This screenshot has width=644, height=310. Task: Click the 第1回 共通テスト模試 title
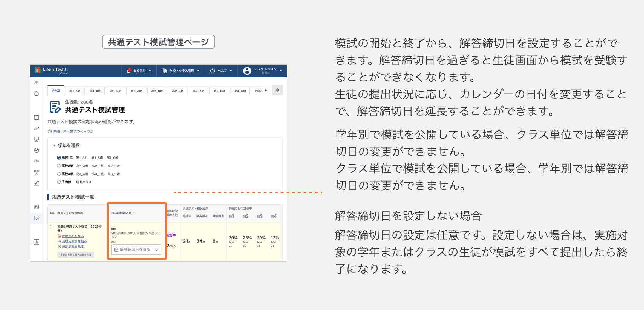[80, 228]
